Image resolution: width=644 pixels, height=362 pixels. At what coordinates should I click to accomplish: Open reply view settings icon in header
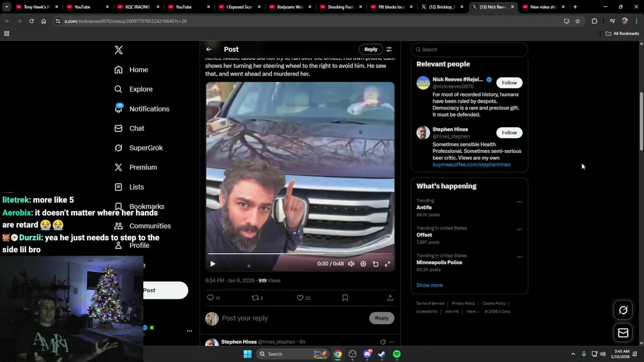coord(389,49)
